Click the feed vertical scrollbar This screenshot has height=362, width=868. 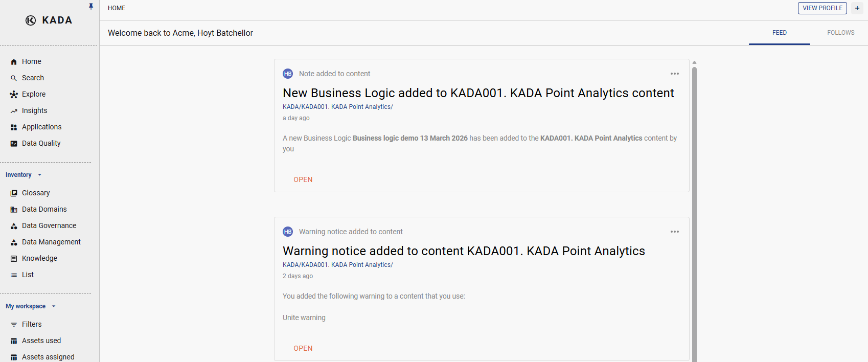(x=694, y=205)
